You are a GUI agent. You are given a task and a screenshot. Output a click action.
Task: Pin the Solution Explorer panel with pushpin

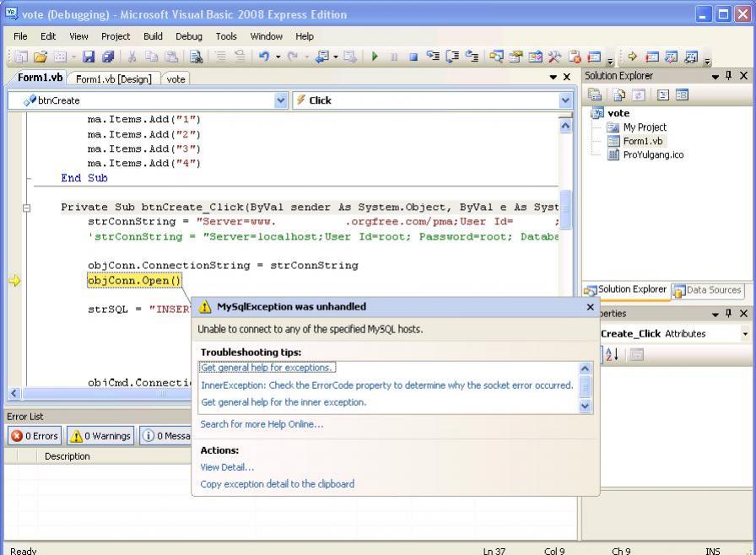click(728, 76)
